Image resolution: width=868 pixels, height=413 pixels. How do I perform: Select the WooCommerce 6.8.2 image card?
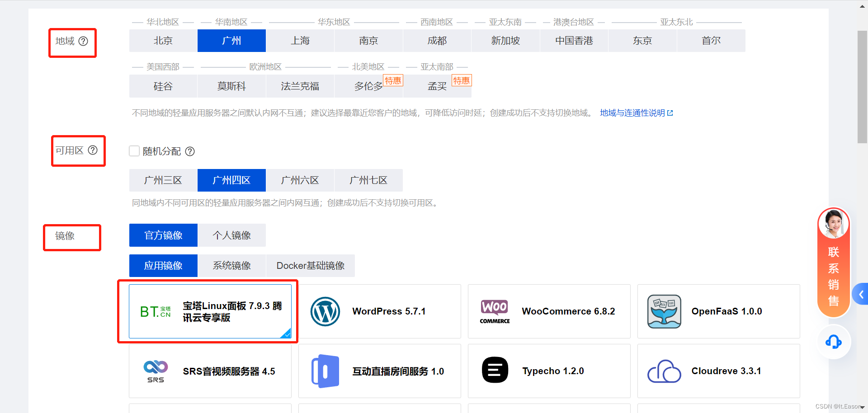[x=549, y=311]
